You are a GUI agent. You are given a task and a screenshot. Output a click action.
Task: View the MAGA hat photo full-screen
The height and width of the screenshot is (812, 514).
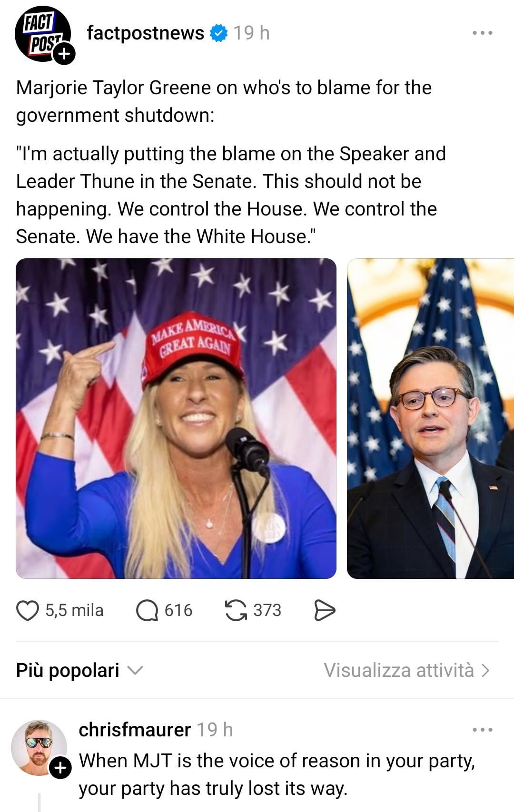176,419
